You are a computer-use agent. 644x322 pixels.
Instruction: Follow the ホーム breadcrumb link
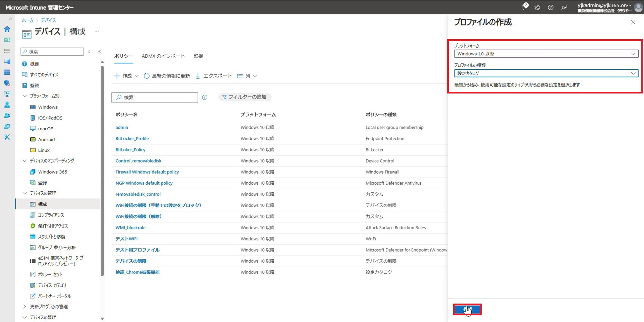(28, 20)
